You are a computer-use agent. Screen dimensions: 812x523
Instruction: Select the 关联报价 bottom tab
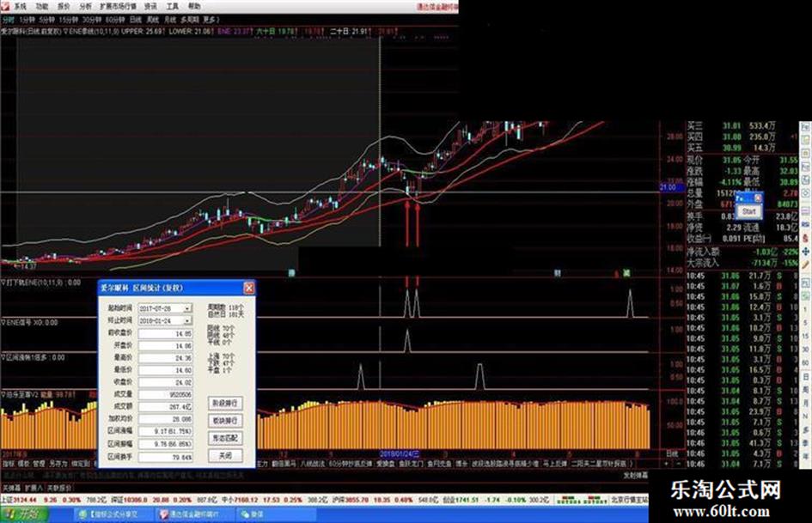pyautogui.click(x=59, y=488)
